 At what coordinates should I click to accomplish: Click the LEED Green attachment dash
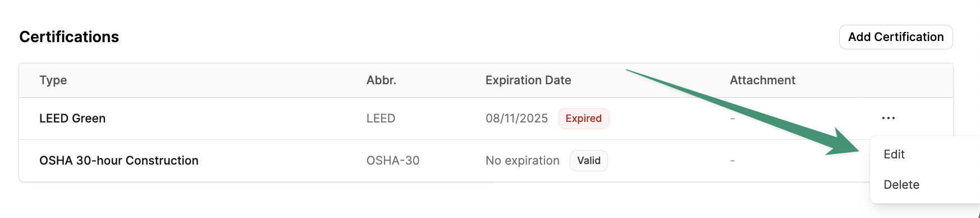[732, 119]
